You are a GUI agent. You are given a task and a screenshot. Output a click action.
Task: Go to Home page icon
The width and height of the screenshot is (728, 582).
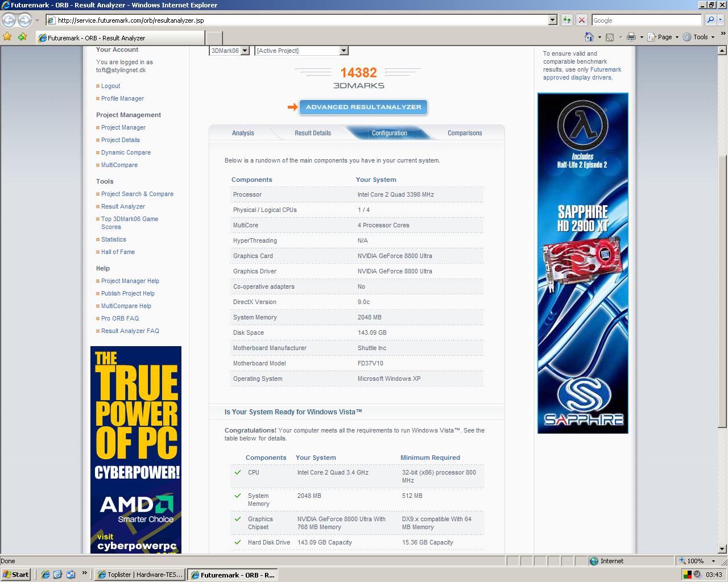tap(589, 37)
